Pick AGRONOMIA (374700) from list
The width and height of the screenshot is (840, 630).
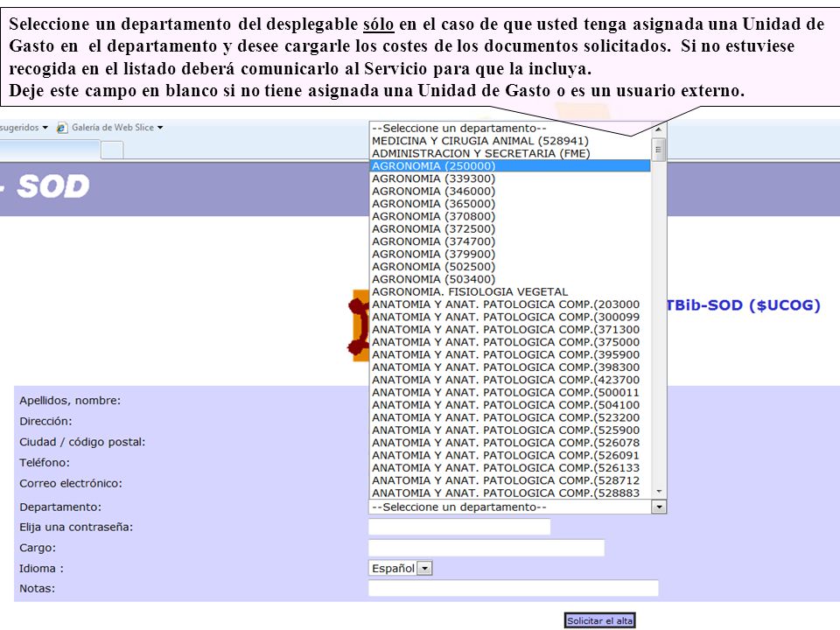[510, 241]
